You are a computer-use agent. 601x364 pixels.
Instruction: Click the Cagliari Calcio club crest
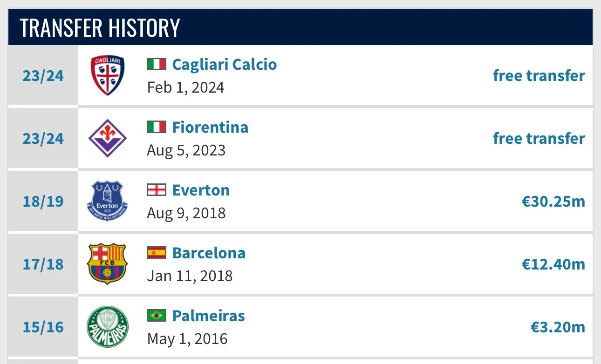[107, 75]
